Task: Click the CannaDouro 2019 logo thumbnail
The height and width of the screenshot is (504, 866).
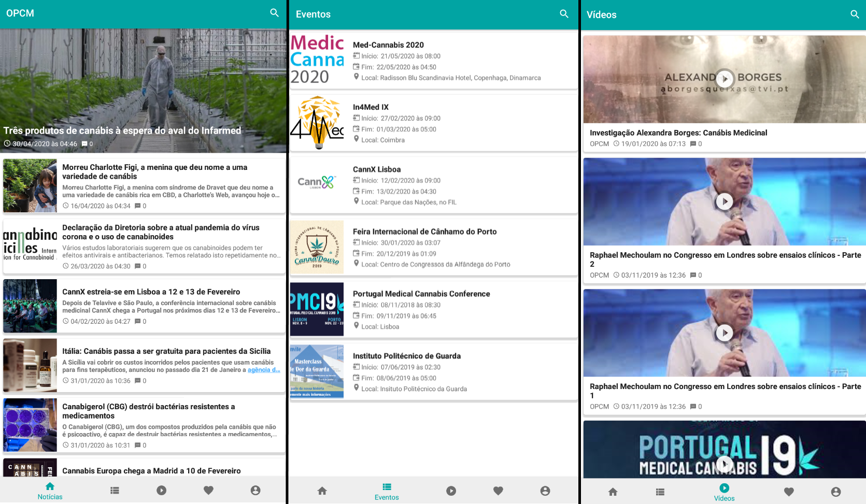Action: [x=317, y=247]
